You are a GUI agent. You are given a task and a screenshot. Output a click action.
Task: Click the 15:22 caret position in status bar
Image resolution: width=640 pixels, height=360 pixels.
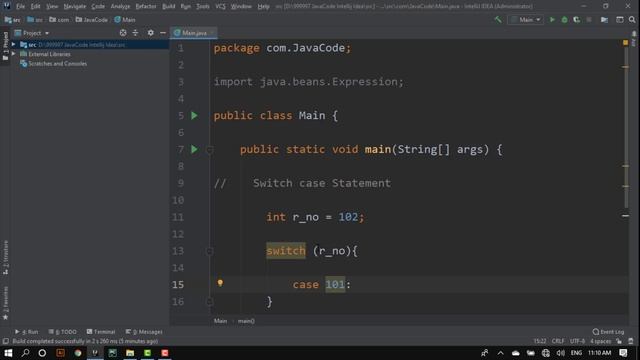pos(540,341)
